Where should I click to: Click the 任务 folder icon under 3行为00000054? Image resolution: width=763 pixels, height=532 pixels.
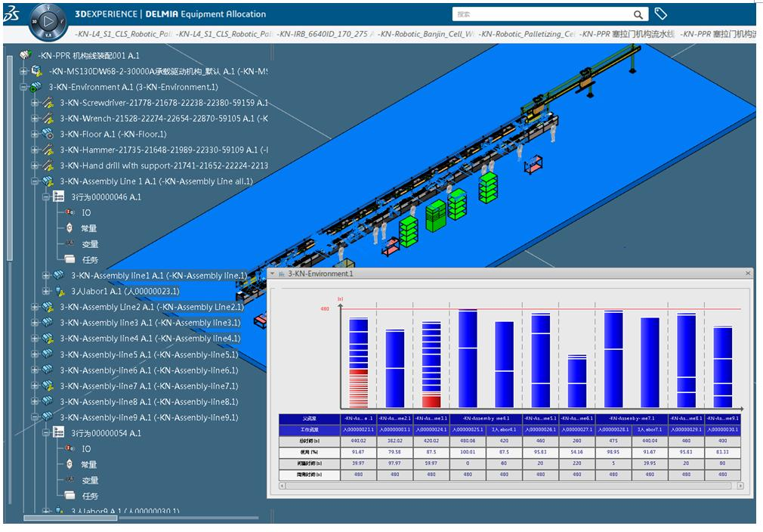pos(70,496)
